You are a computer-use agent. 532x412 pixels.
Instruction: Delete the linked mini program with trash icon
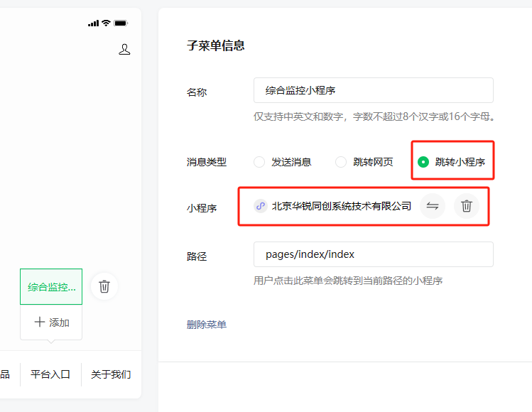pyautogui.click(x=467, y=206)
